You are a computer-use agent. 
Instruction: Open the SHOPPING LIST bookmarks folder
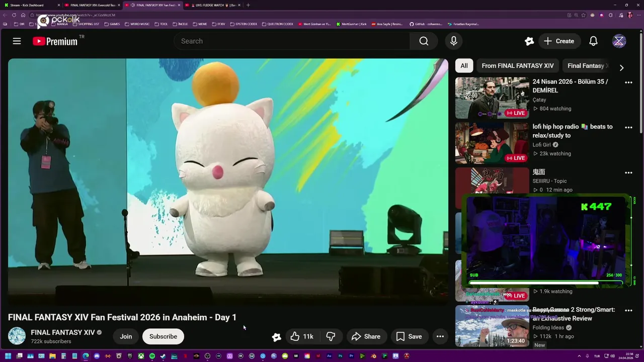tap(86, 24)
